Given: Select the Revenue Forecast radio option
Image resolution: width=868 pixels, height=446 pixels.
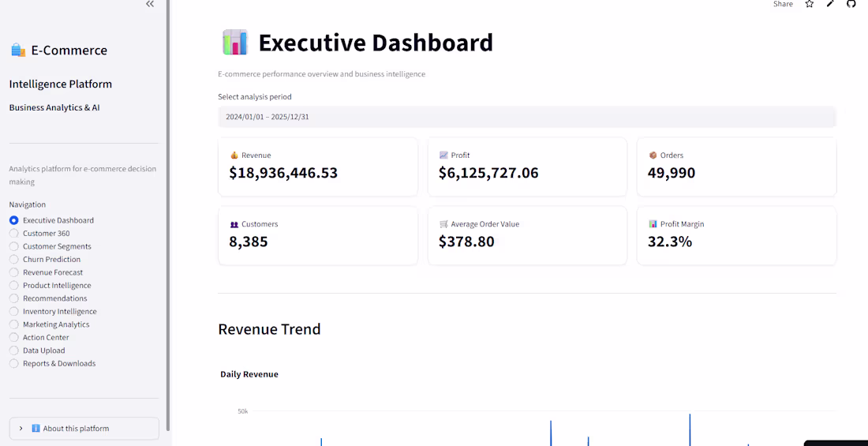Looking at the screenshot, I should tap(14, 272).
